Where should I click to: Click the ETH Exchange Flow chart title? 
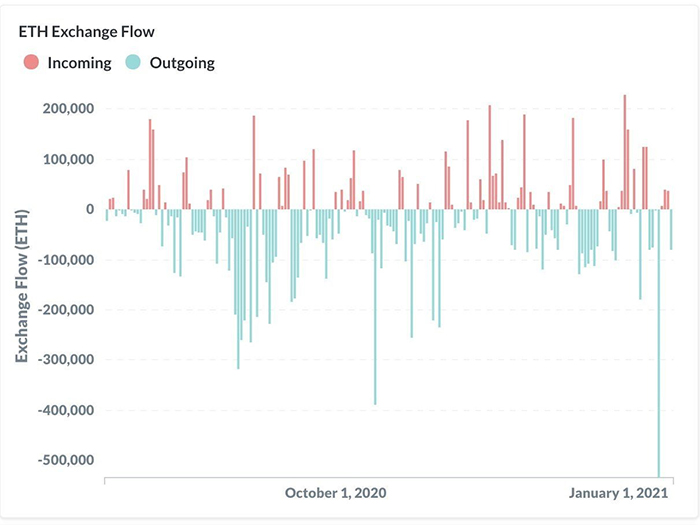pyautogui.click(x=87, y=32)
